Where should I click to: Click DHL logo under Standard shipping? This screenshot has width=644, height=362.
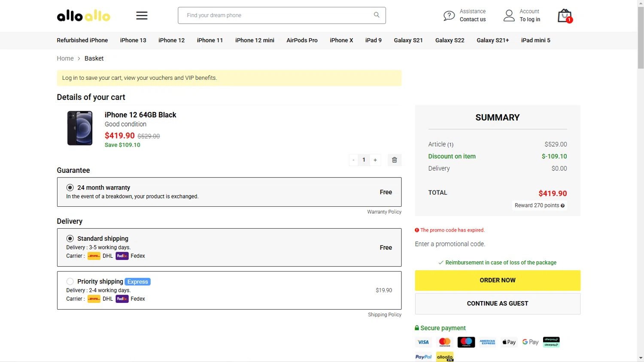pos(94,256)
